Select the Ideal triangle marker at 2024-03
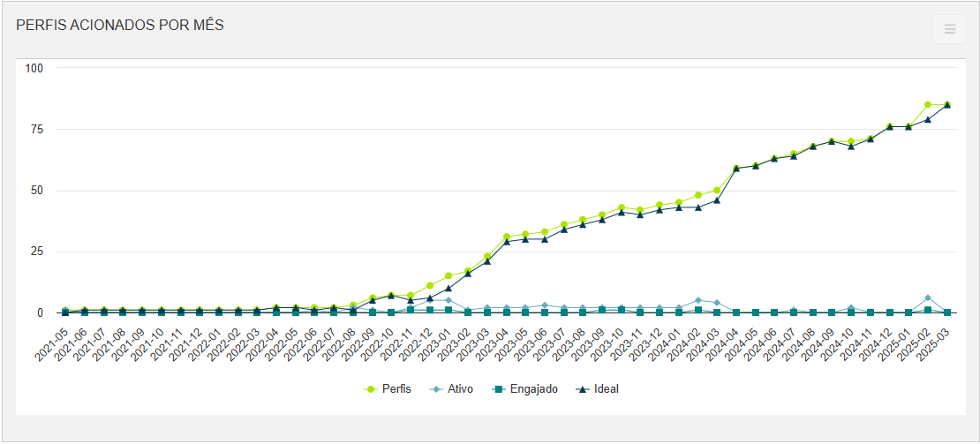The image size is (980, 444). [x=718, y=199]
